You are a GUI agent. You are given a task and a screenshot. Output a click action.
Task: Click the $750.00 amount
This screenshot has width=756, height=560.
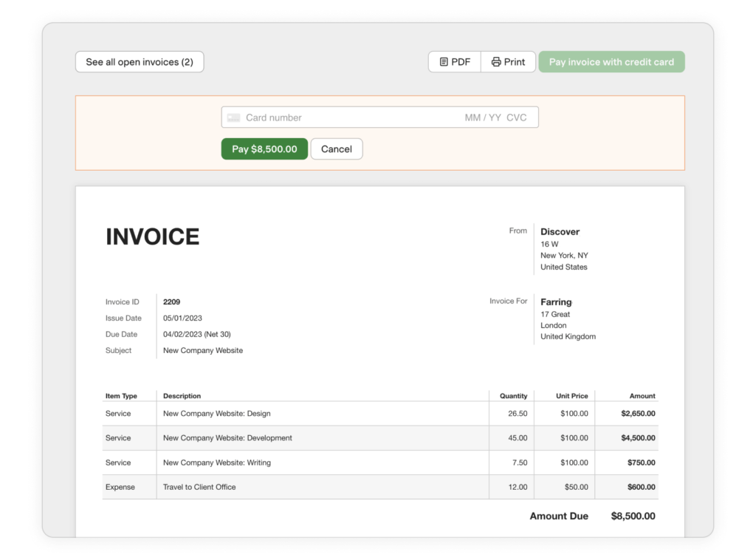click(642, 462)
